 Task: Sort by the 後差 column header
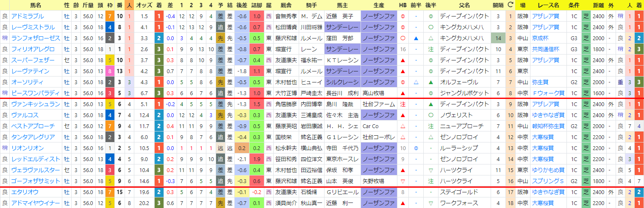tap(242, 5)
